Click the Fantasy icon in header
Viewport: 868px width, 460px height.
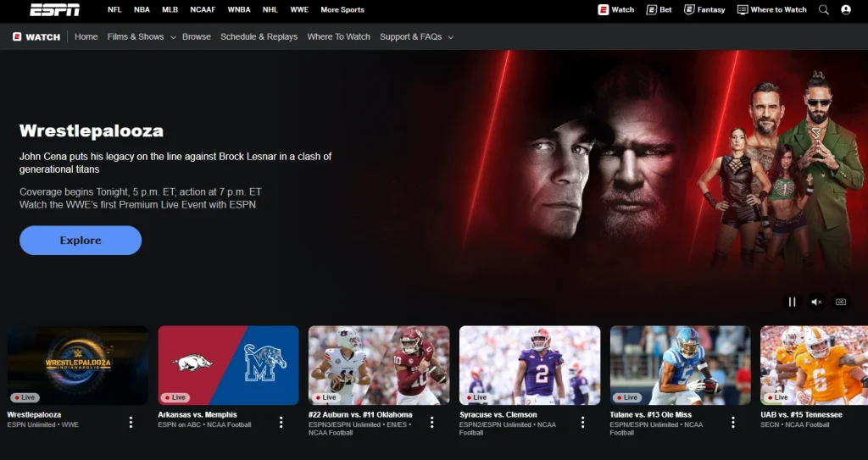pos(689,9)
